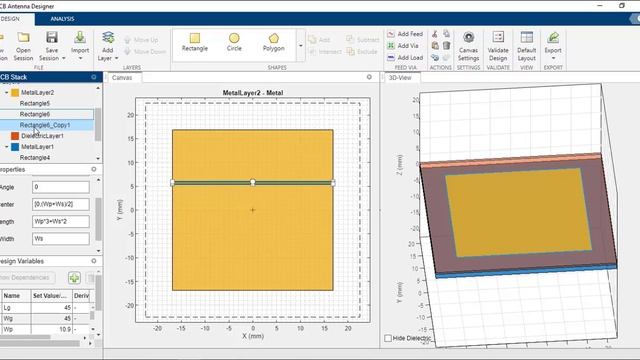Viewport: 640px width, 360px height.
Task: Click DielectricLayer1 orange color swatch
Action: tap(15, 136)
